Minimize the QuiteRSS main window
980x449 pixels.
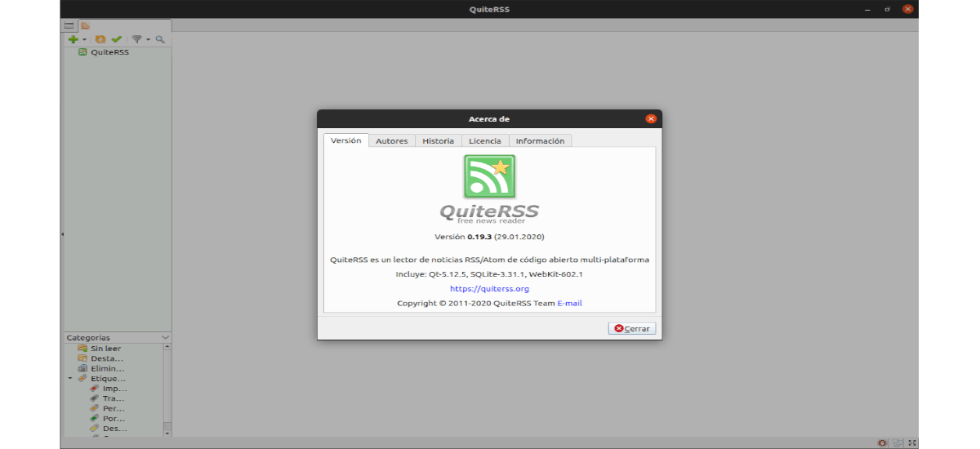(869, 9)
